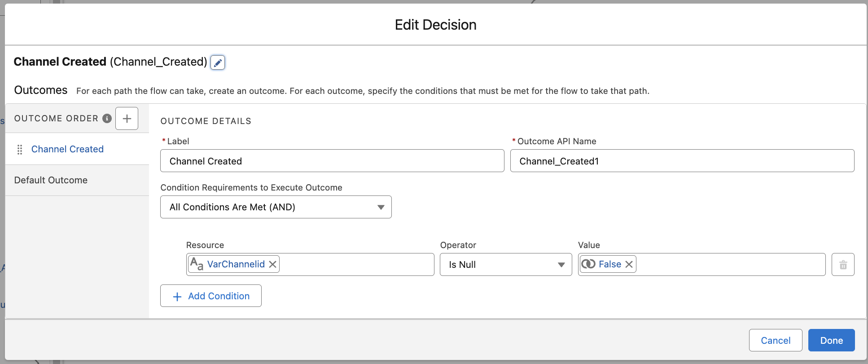Click the boolean icon on False pill
The width and height of the screenshot is (868, 364).
tap(588, 264)
